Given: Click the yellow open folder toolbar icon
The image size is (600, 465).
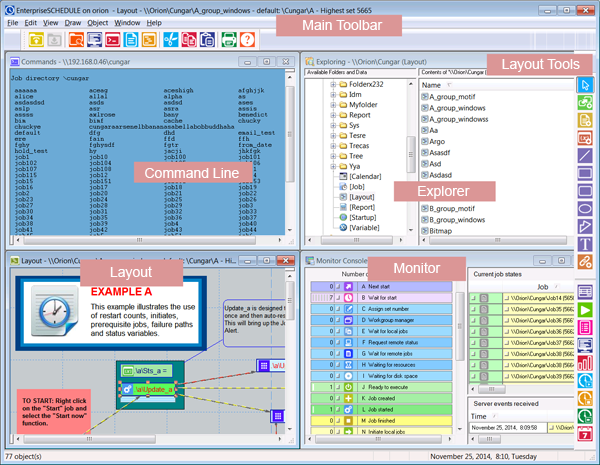Looking at the screenshot, I should (x=36, y=39).
